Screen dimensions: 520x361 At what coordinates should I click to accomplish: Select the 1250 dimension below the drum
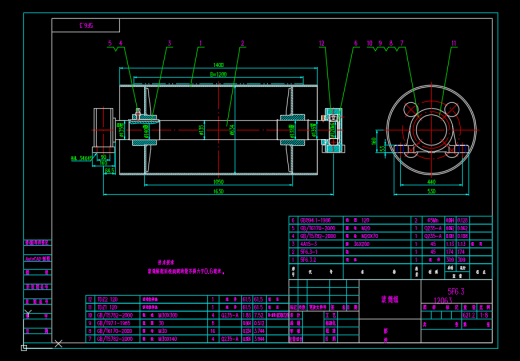[219, 182]
